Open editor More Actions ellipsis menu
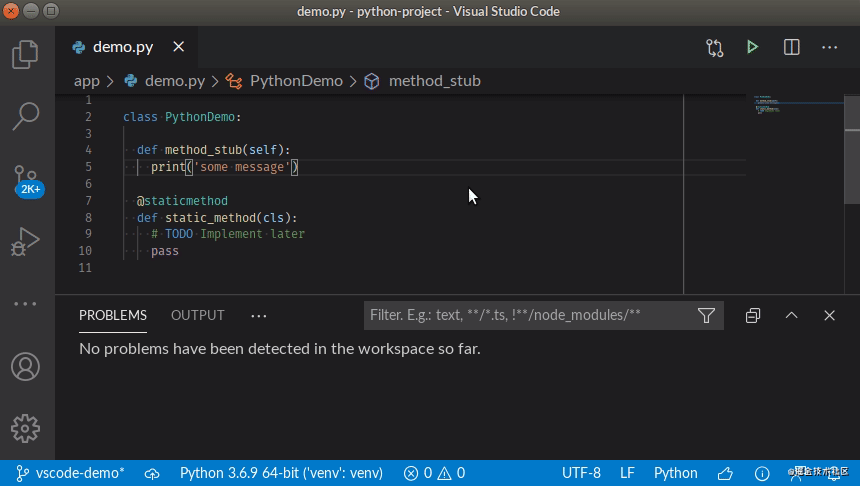The height and width of the screenshot is (486, 860). tap(829, 47)
